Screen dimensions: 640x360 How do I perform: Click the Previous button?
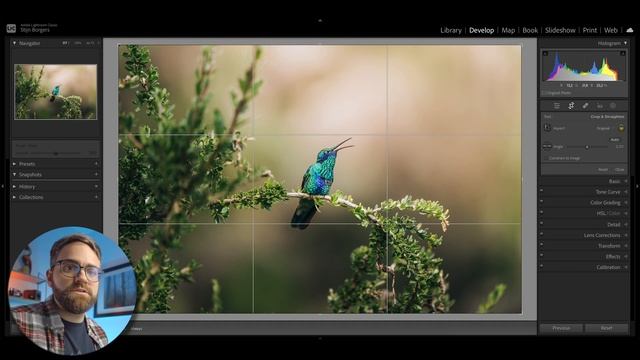561,328
